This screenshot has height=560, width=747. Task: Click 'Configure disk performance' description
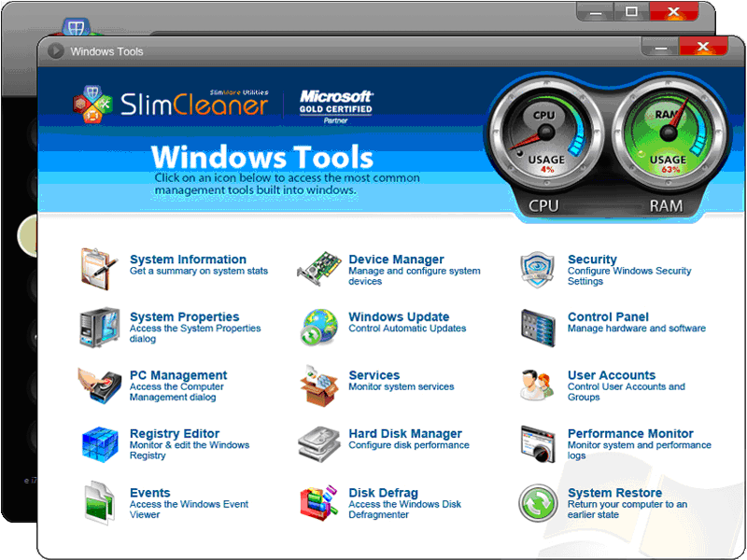409,445
